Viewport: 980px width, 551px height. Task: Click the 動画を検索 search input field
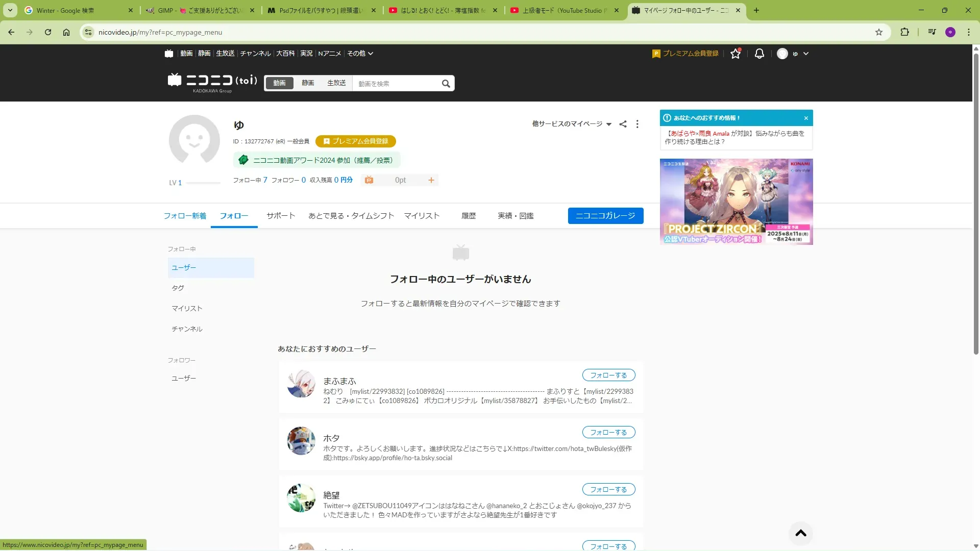(396, 84)
